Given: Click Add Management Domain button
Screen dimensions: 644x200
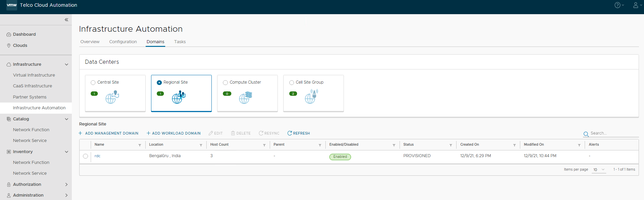Looking at the screenshot, I should pyautogui.click(x=109, y=133).
